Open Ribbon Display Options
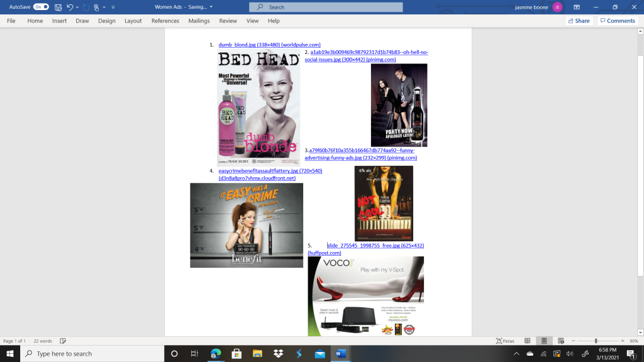The image size is (644, 362). click(577, 7)
